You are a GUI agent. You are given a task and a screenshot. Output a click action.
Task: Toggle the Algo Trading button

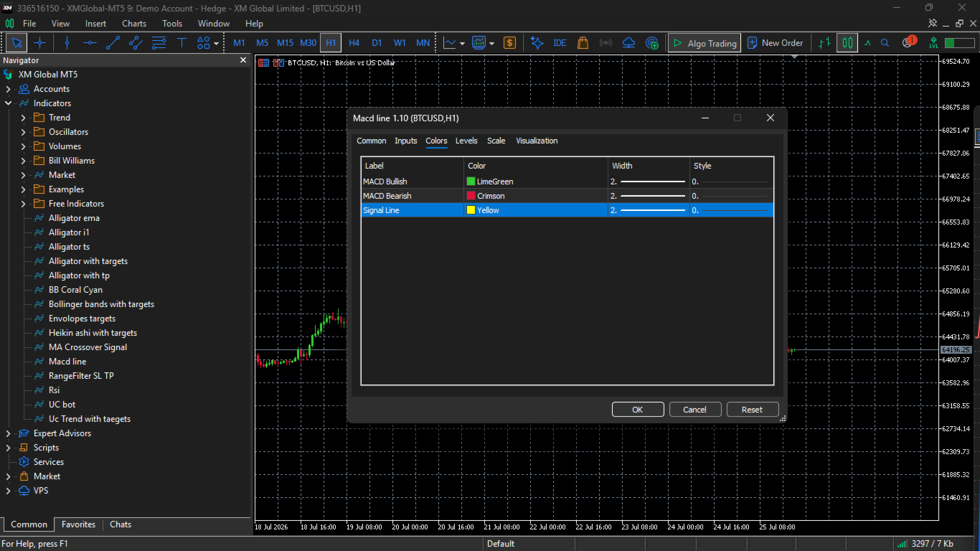point(704,43)
